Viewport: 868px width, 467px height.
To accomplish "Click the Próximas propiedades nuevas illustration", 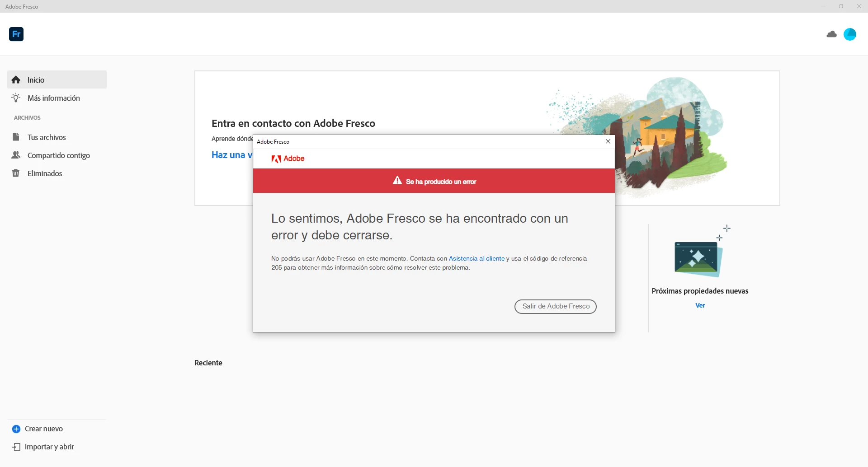I will pyautogui.click(x=700, y=252).
